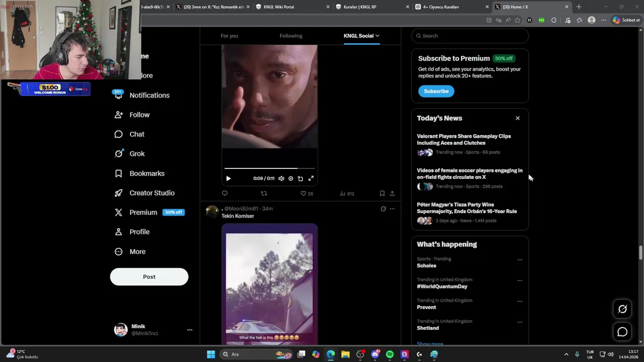Viewport: 644px width, 362px height.
Task: Bookmark the video post
Action: 382,193
